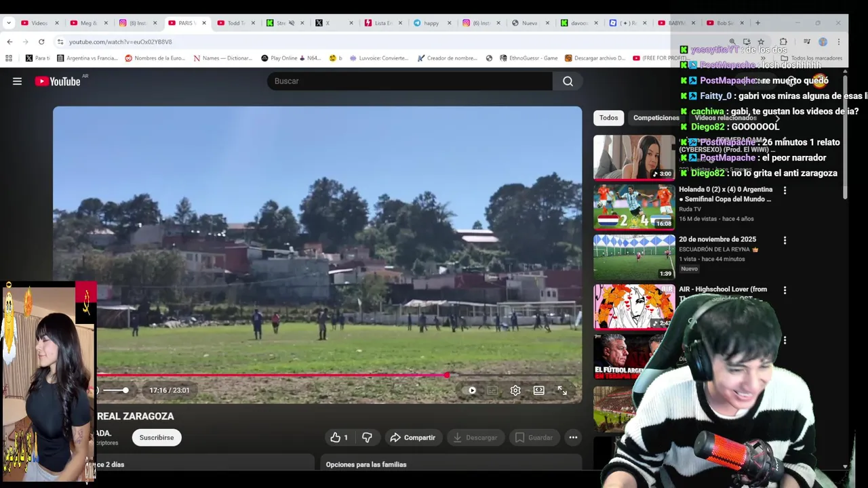Select the Todos filter chip
Screen dimensions: 868x488
[608, 118]
